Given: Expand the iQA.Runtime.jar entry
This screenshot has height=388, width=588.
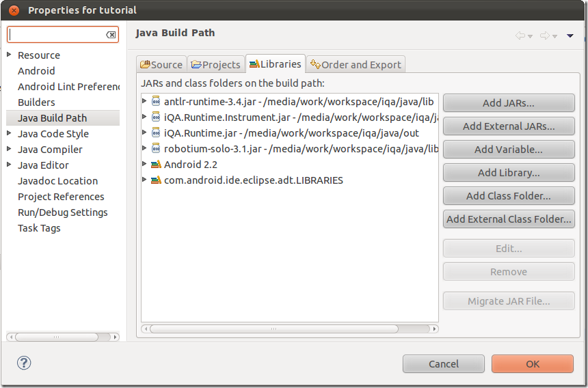Looking at the screenshot, I should pyautogui.click(x=144, y=133).
